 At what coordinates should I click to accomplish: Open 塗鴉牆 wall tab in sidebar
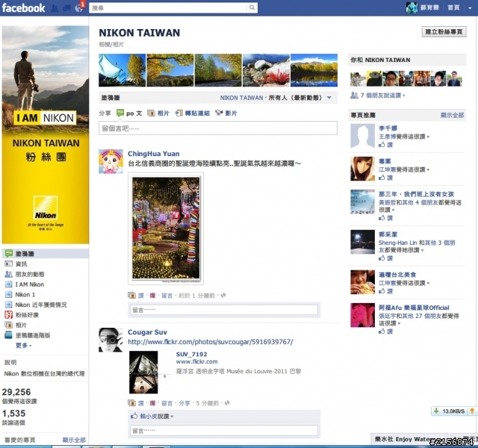coord(45,254)
